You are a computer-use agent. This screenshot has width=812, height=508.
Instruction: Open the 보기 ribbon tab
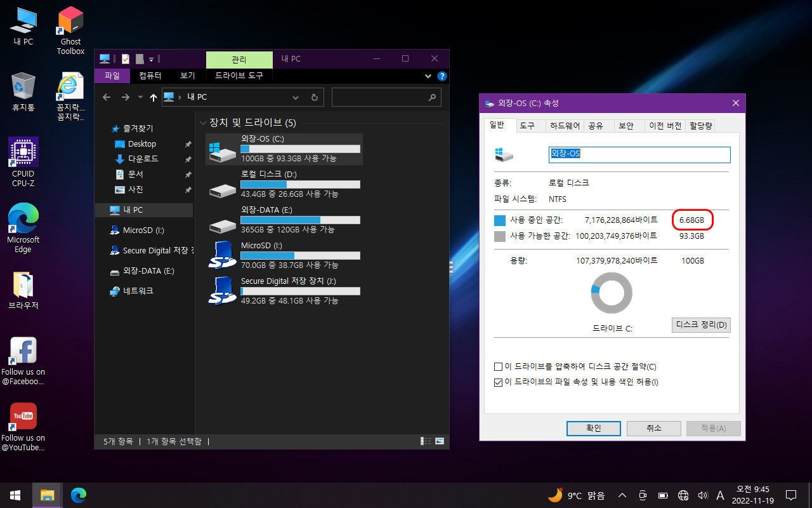click(x=187, y=76)
